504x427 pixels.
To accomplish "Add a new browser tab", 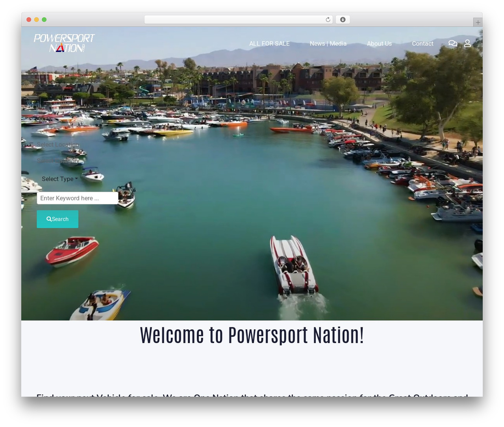I will (x=478, y=22).
